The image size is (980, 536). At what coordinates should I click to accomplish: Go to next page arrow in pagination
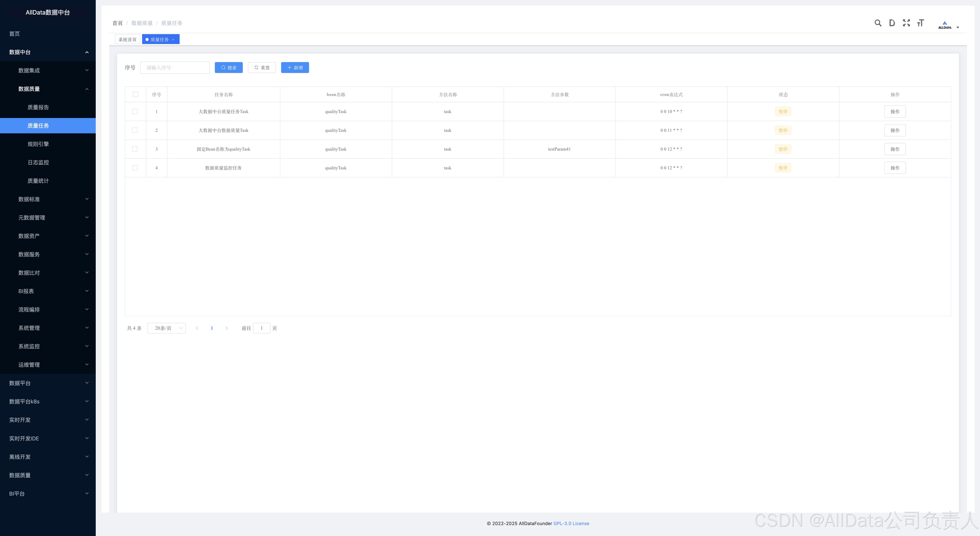point(227,328)
